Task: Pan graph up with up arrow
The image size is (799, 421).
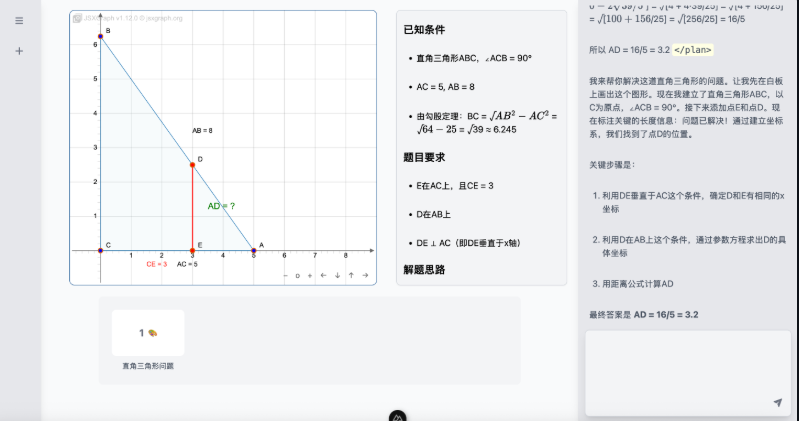Action: (x=351, y=275)
